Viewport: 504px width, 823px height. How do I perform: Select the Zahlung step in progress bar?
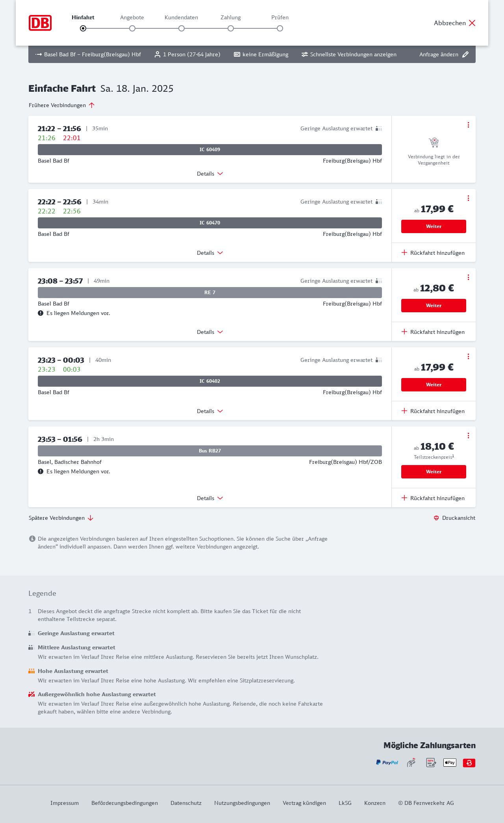[231, 28]
